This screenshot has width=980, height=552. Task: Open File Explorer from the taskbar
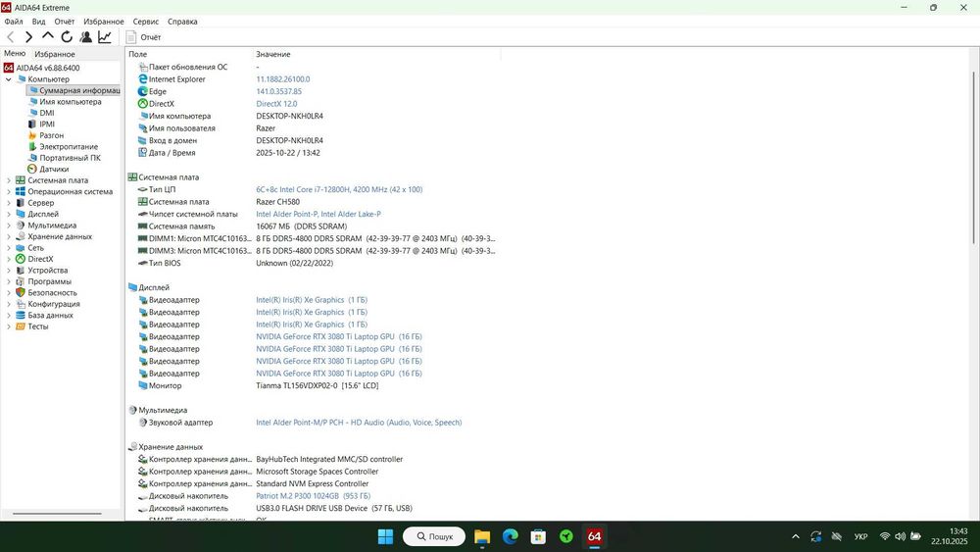(x=482, y=536)
